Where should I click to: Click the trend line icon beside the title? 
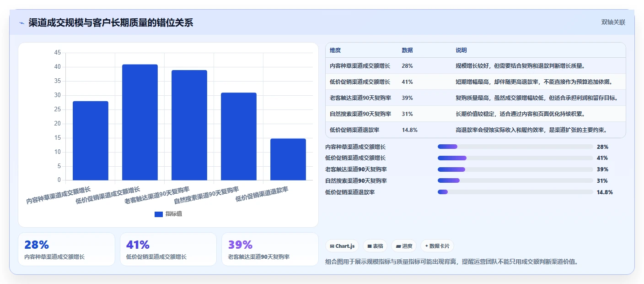point(21,23)
